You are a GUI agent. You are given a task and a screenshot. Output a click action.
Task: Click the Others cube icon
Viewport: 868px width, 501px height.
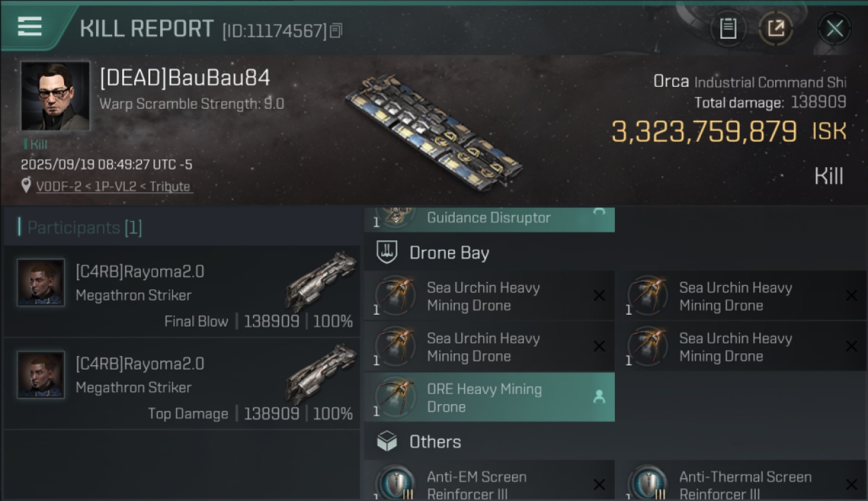[x=387, y=442]
